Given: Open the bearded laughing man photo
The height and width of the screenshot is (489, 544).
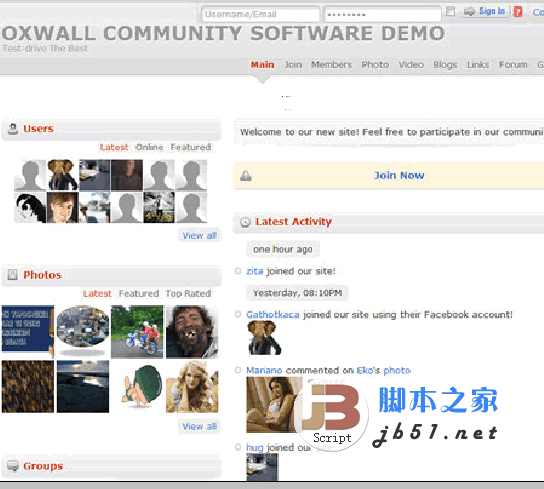Looking at the screenshot, I should pos(192,331).
